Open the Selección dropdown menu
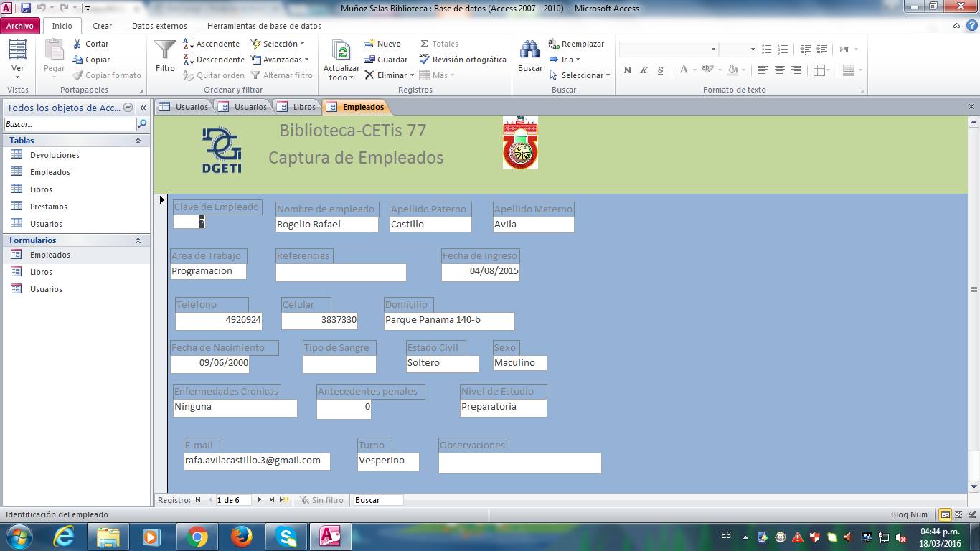 pos(278,44)
